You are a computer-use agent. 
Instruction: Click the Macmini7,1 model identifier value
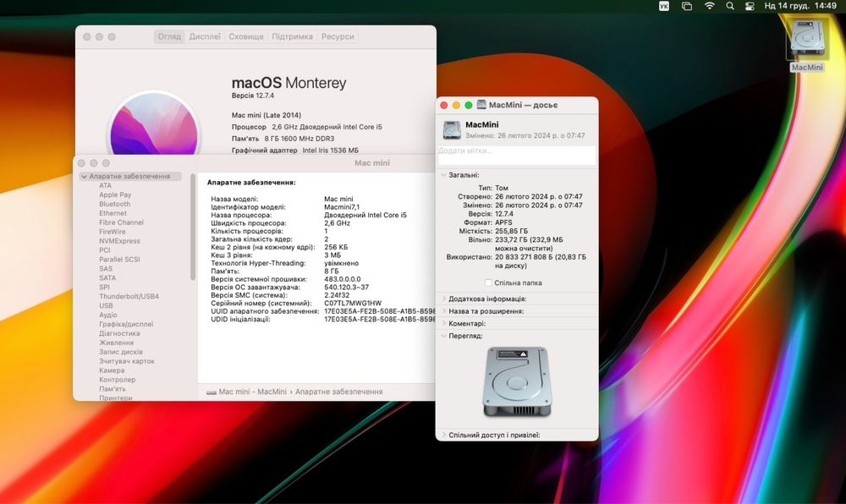342,207
